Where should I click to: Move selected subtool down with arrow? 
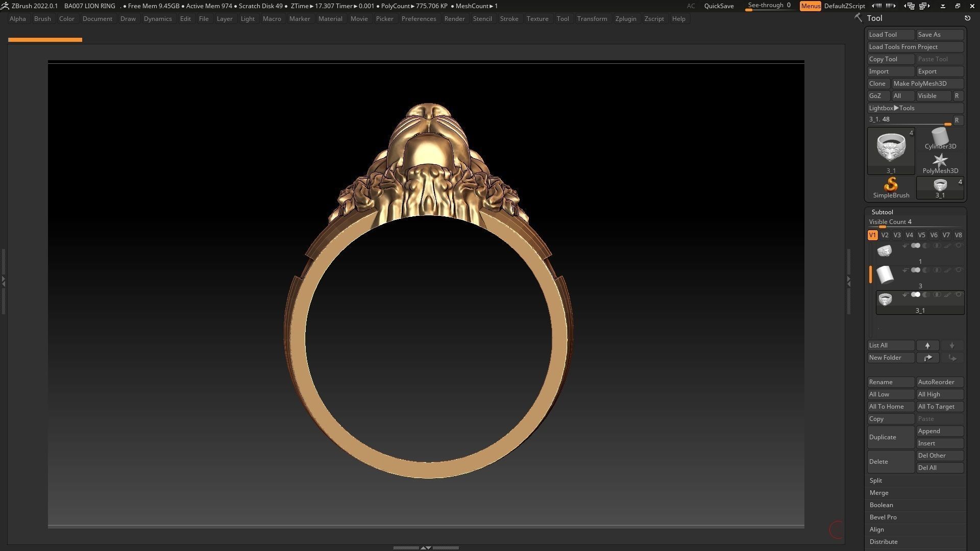(x=952, y=345)
